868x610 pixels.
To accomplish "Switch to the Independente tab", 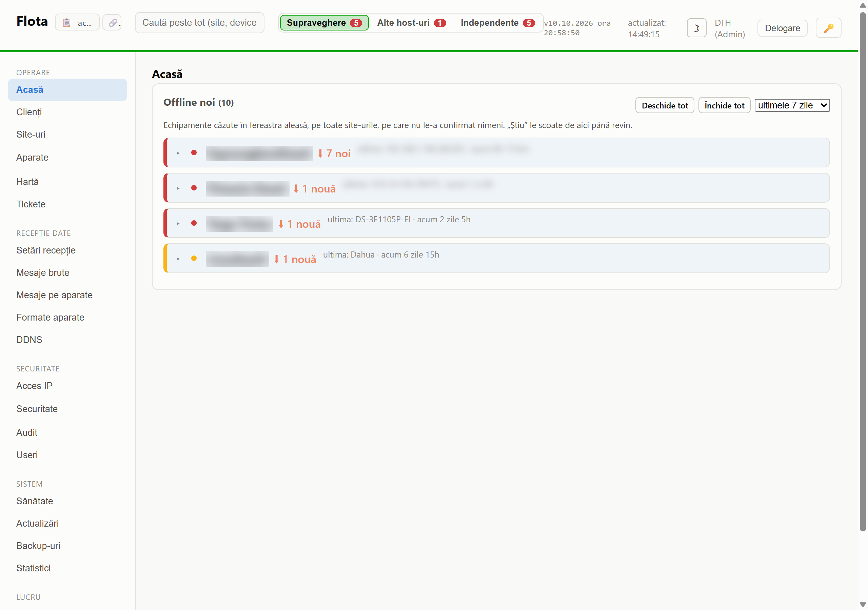I will point(497,23).
